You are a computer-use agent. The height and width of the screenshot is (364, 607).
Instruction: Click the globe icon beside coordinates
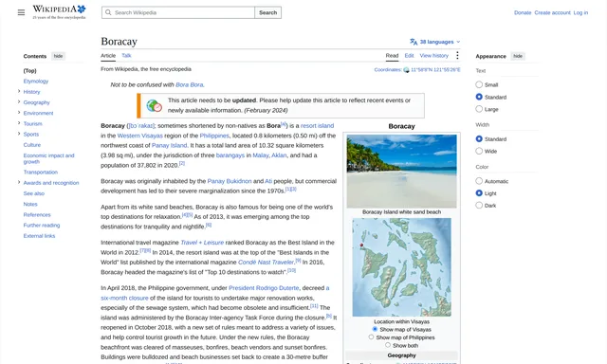pyautogui.click(x=406, y=70)
